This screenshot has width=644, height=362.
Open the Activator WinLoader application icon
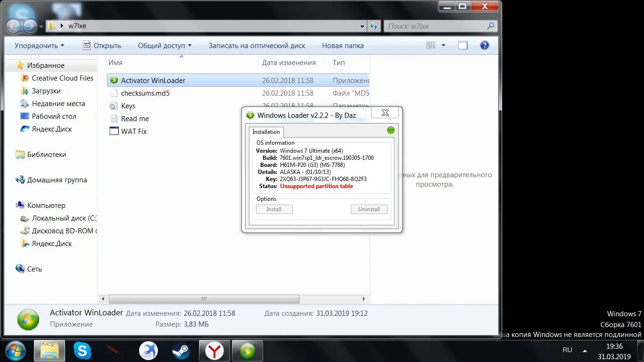(x=113, y=80)
